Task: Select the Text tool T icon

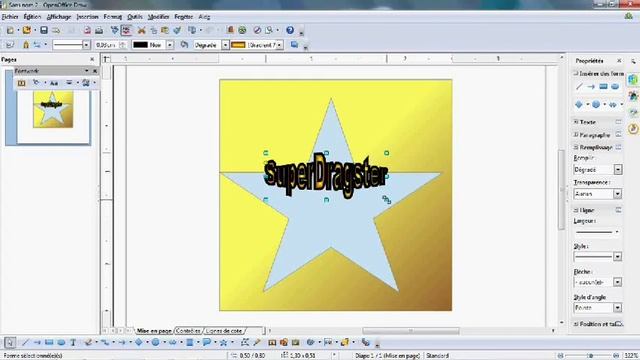Action: 73,342
